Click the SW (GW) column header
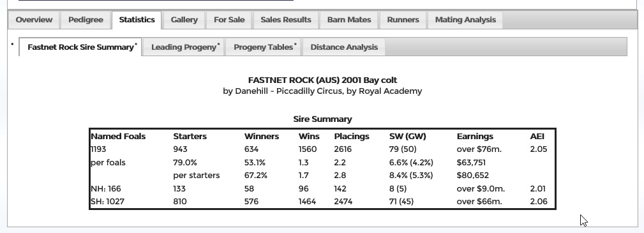 pos(407,136)
